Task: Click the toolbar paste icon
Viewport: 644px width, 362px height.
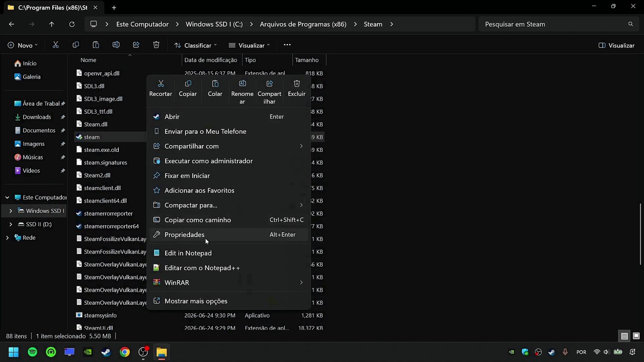Action: 96,45
